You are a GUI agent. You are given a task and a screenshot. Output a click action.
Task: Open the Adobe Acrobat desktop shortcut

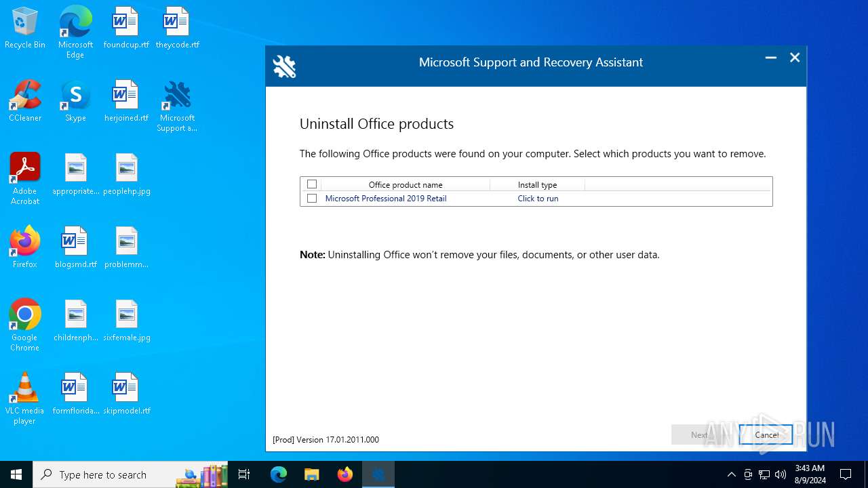pos(25,179)
